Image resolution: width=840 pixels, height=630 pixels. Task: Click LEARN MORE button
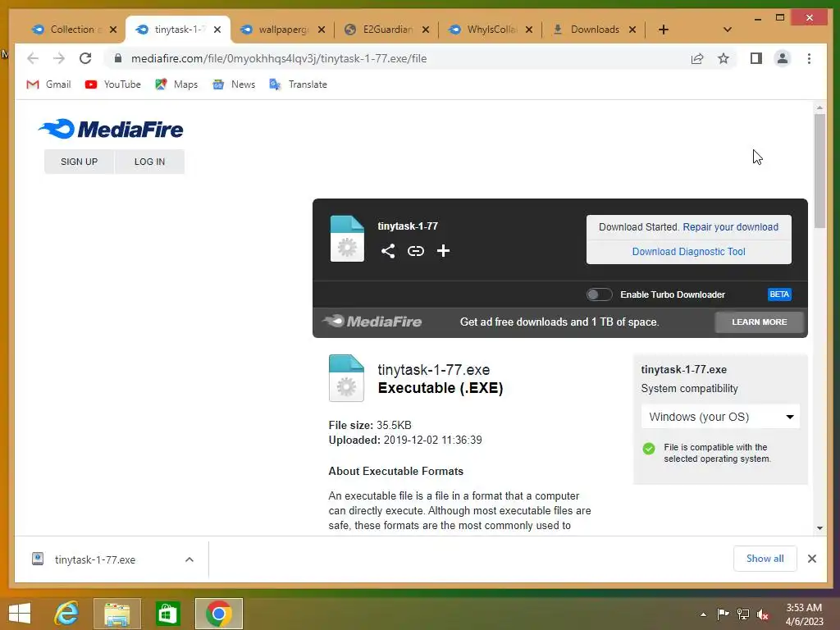pos(759,322)
